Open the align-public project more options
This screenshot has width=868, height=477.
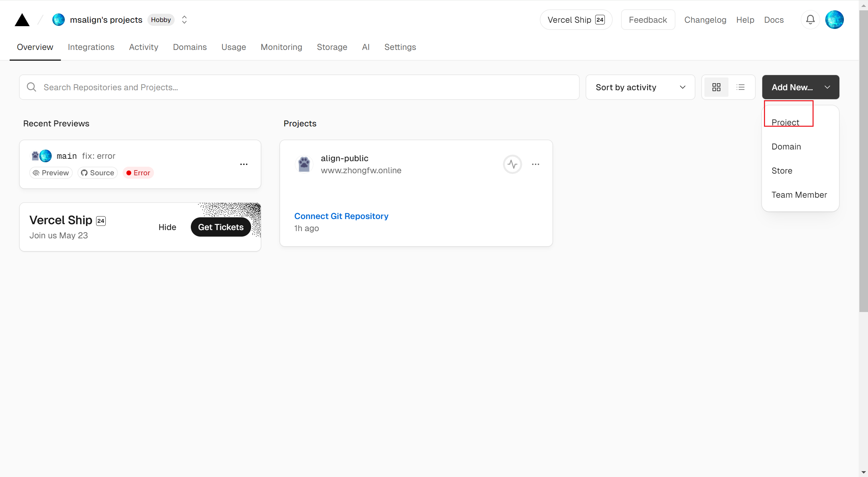(x=536, y=164)
